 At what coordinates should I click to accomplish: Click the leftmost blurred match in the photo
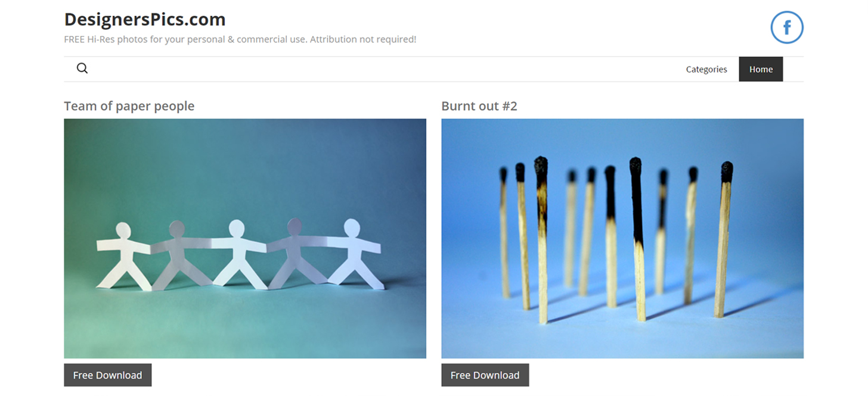(504, 232)
